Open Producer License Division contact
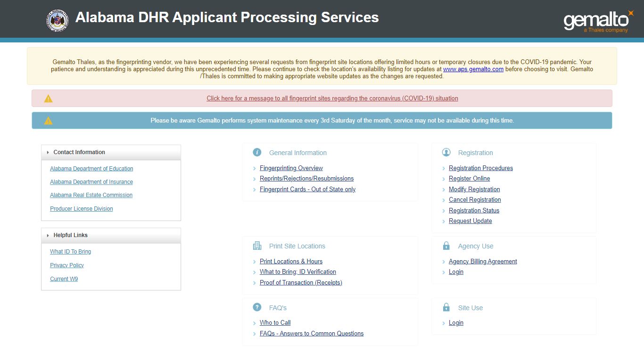Viewport: 644px width, 362px height. click(x=82, y=209)
